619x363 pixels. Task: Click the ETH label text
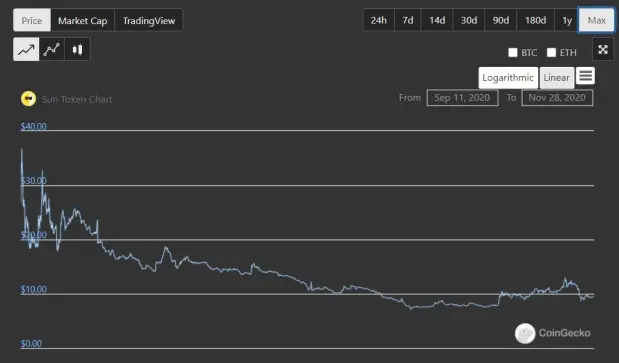pos(568,53)
